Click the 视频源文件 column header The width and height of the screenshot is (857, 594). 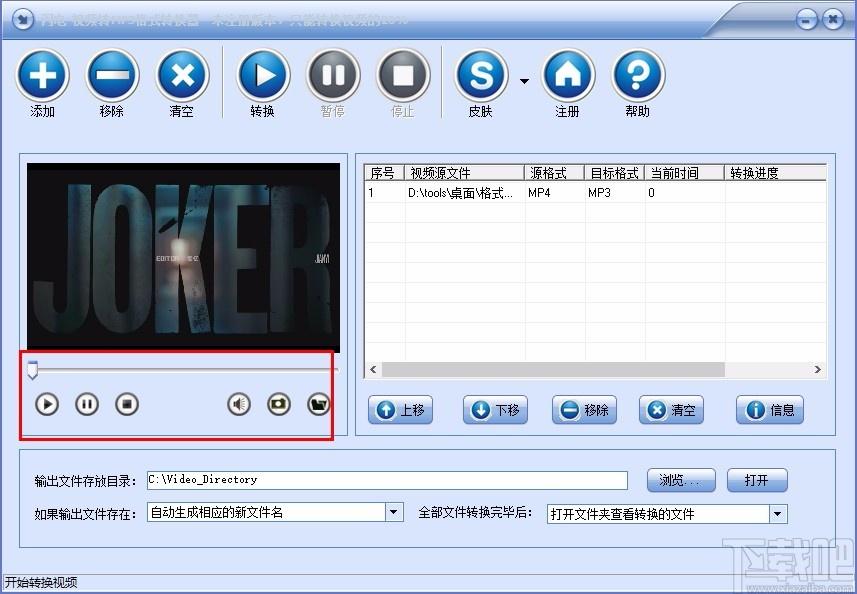pos(464,173)
